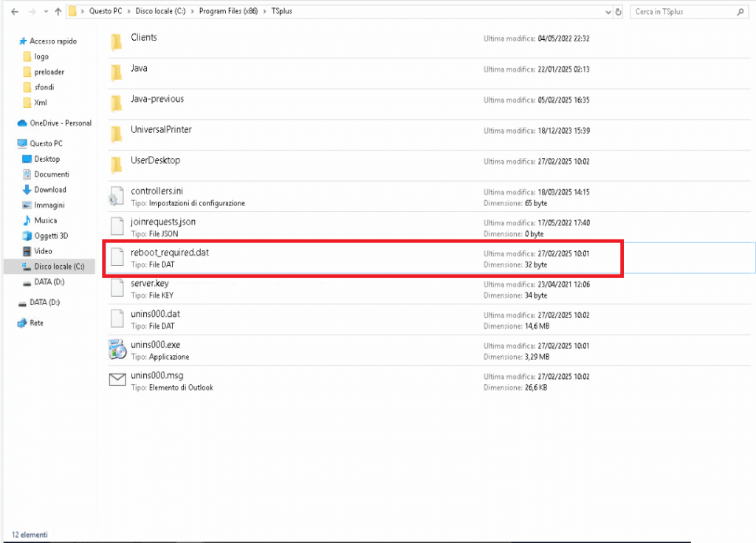The height and width of the screenshot is (543, 756).
Task: Click 'Disco locale (C:)' breadcrumb
Action: 160,11
